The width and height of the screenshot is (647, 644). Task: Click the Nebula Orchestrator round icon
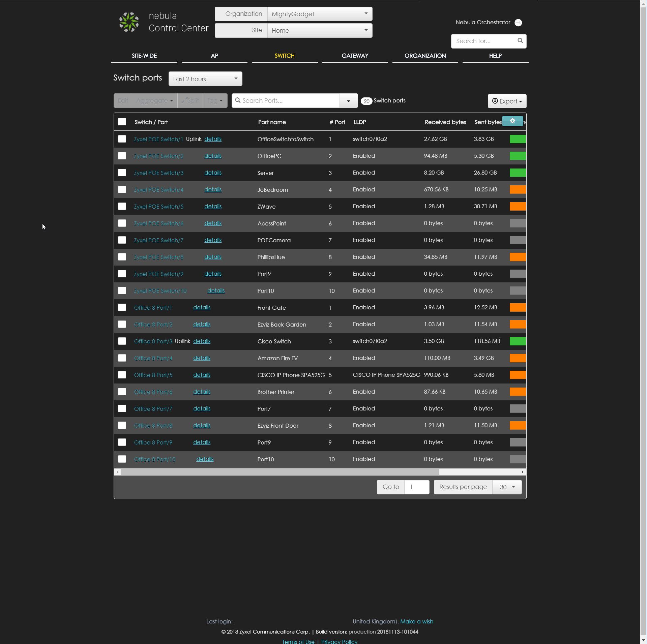[518, 23]
